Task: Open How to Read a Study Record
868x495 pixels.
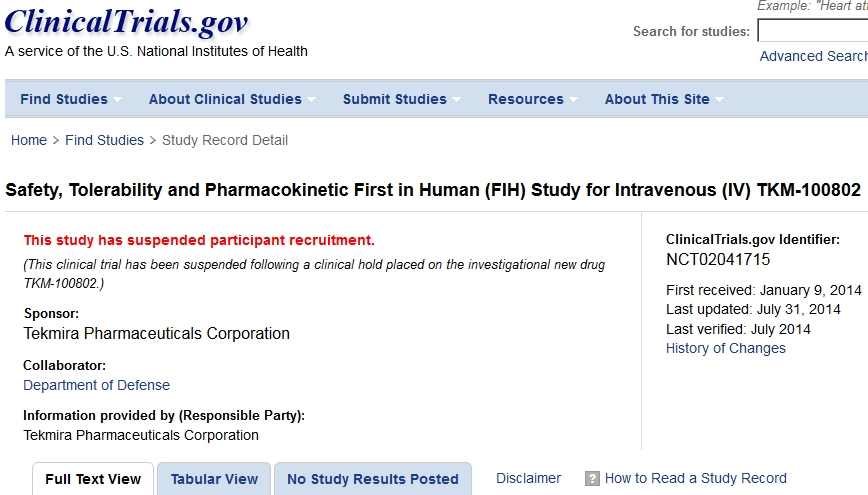Action: click(695, 478)
